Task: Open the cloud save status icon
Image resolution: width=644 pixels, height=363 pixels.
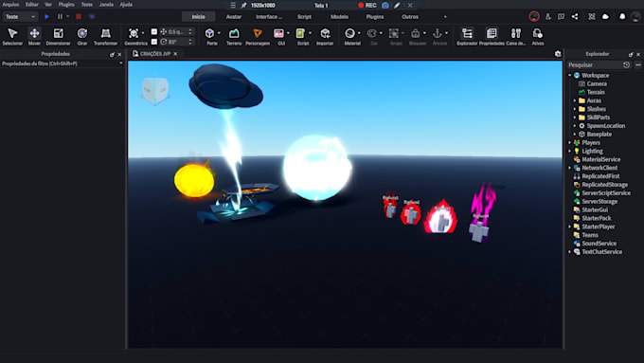Action: [x=605, y=16]
